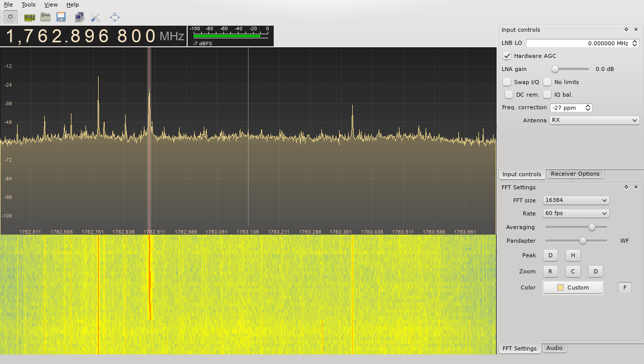Open the Tools menu
The image size is (644, 364).
(x=28, y=5)
